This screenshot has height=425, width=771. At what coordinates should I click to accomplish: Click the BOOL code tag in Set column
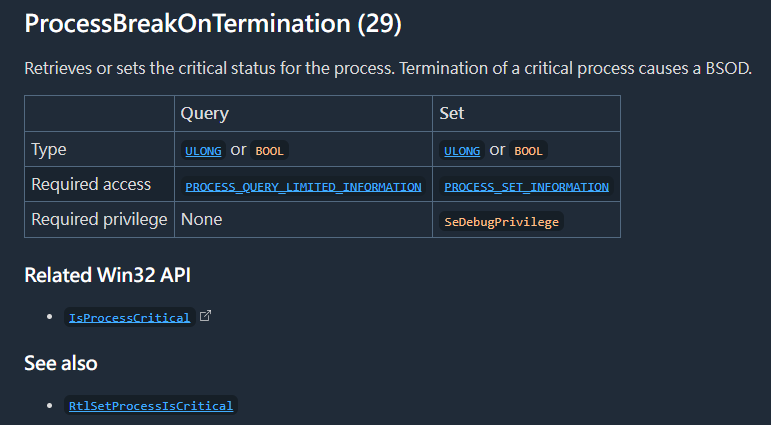click(529, 151)
